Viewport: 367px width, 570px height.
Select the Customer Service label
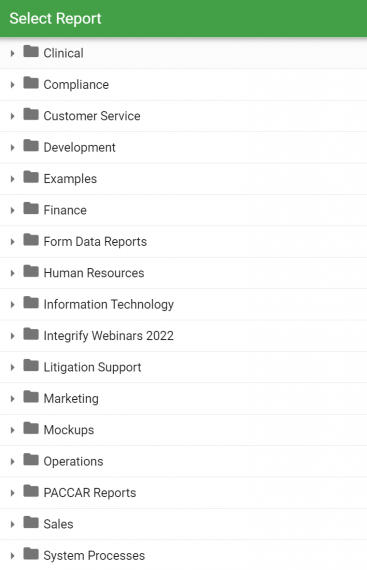tap(92, 116)
